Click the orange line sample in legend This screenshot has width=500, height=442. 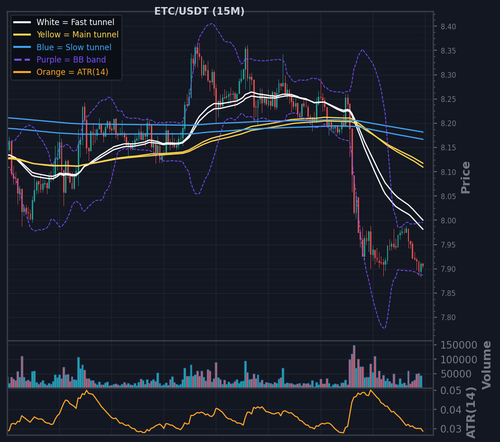pos(22,72)
